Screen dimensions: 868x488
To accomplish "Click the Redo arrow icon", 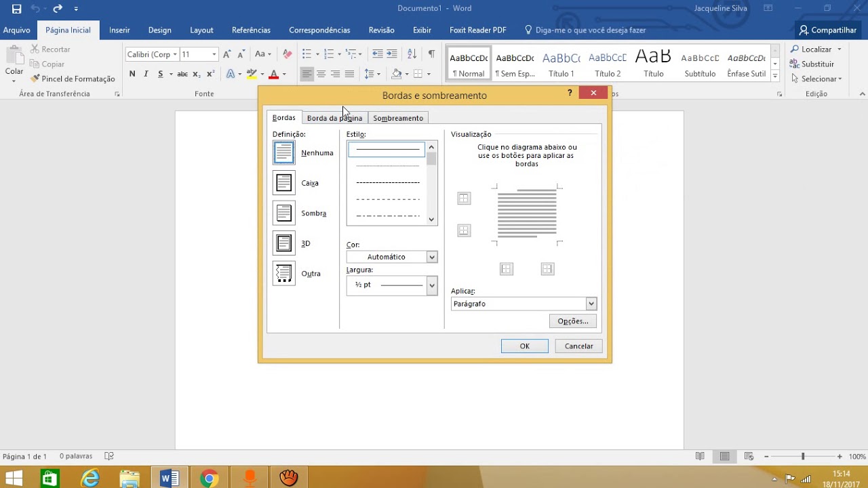I will click(x=58, y=9).
